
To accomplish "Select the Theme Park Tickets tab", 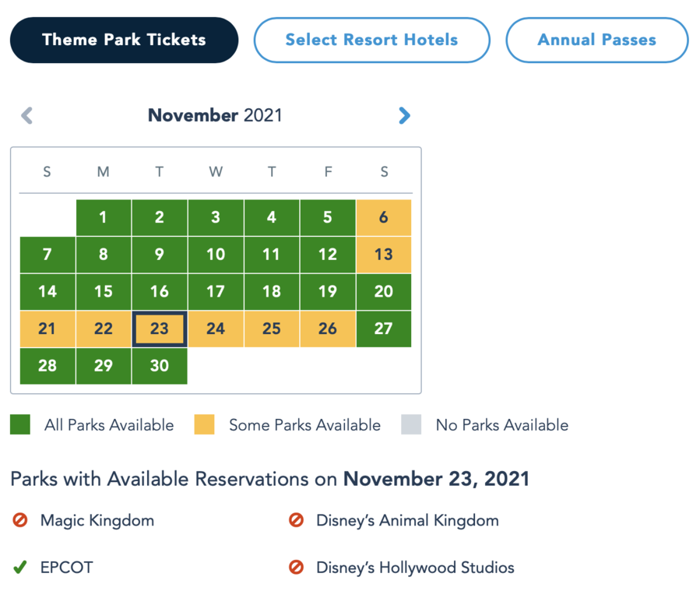I will coord(124,40).
